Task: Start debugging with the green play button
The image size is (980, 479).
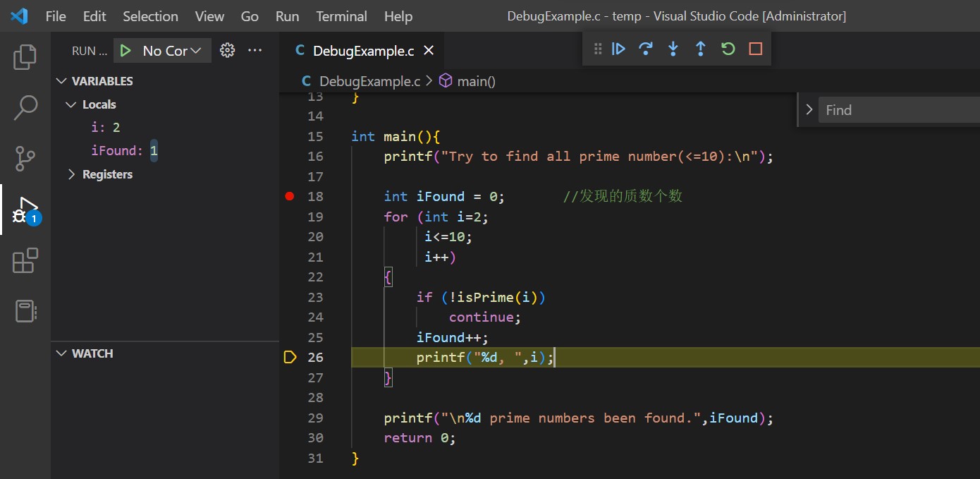Action: [125, 51]
